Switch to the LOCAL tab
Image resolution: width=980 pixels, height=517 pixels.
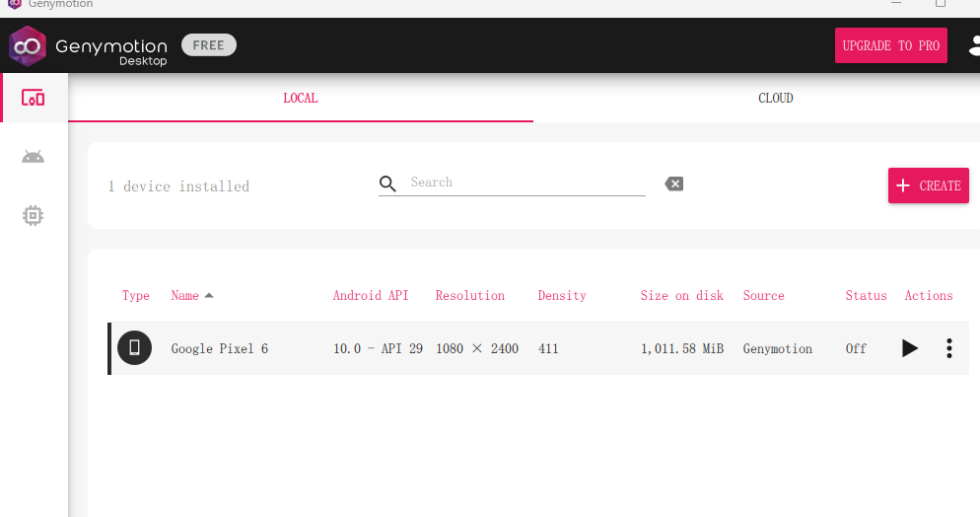(301, 98)
